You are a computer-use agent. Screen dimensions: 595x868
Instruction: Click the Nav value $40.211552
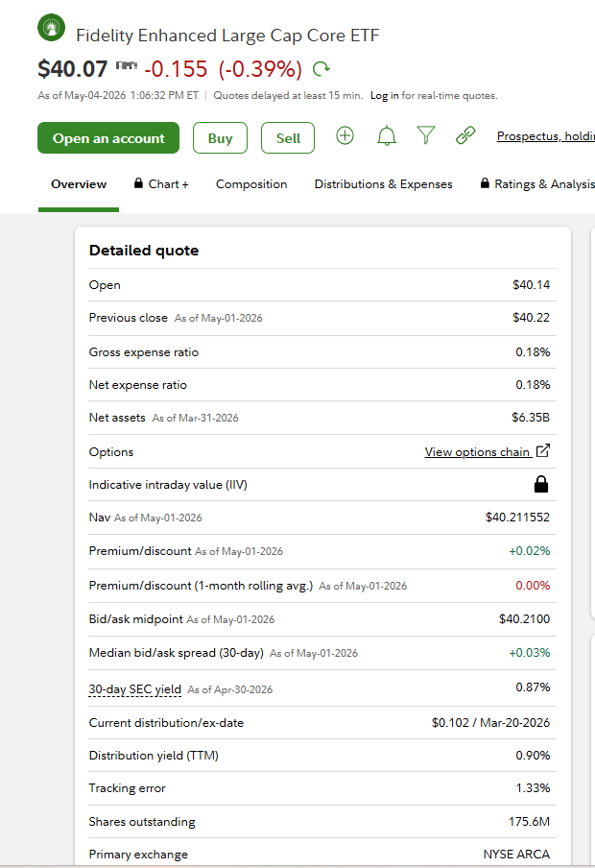click(x=517, y=517)
